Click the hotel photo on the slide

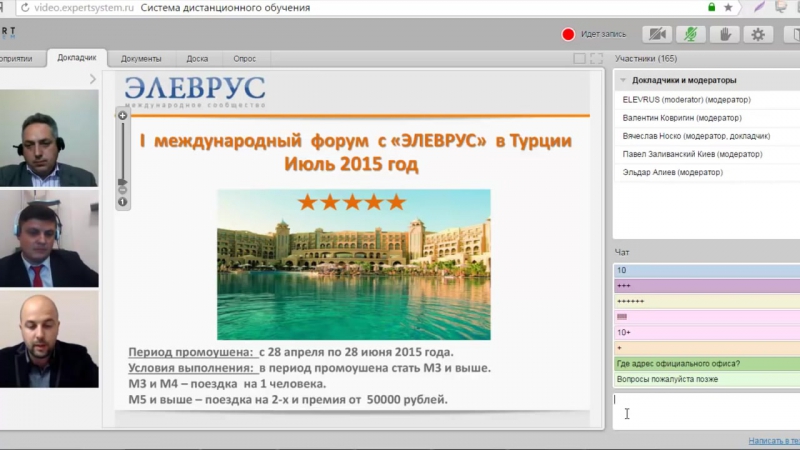tap(354, 265)
